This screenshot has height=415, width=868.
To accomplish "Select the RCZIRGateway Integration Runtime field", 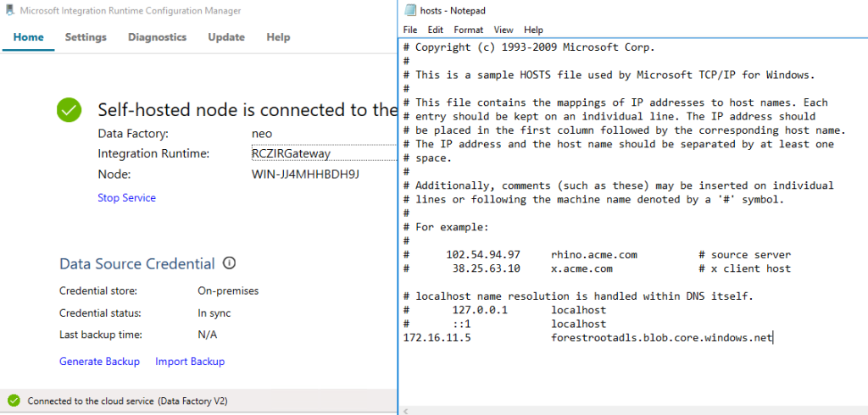I will pyautogui.click(x=324, y=153).
